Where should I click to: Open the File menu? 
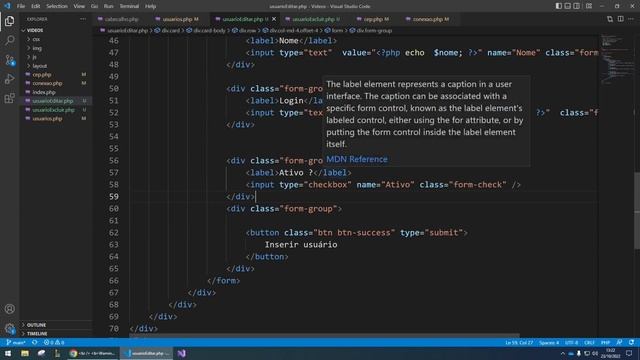click(21, 6)
